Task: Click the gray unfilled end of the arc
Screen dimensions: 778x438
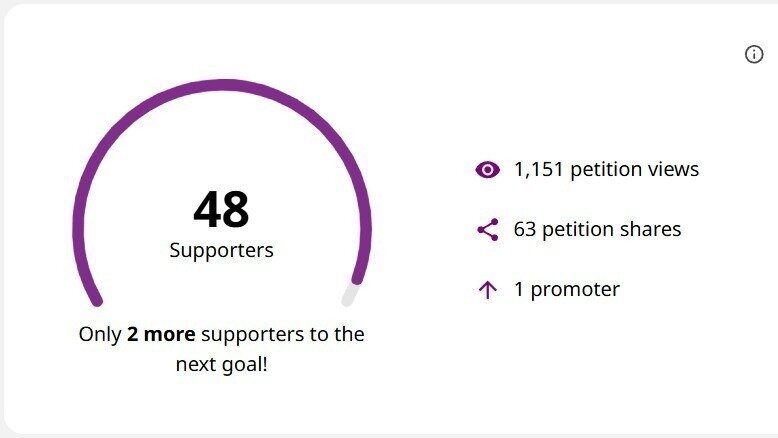Action: coord(350,295)
